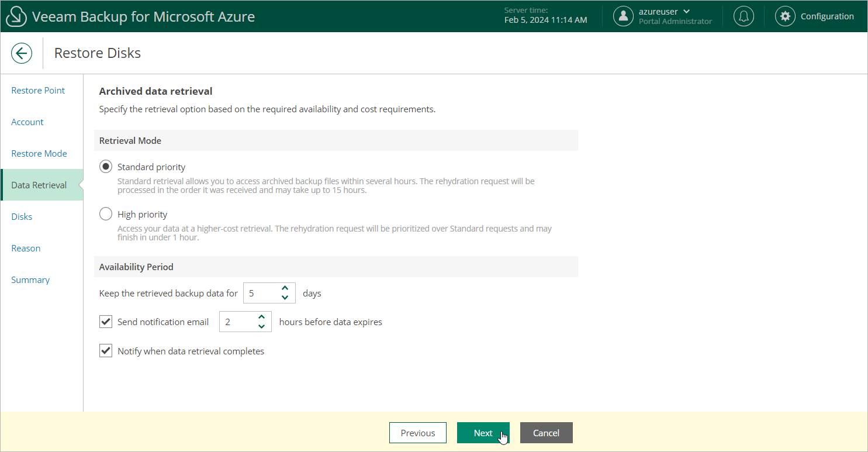Increase days to keep retrieved data
Viewport: 868px width, 452px height.
coord(285,288)
